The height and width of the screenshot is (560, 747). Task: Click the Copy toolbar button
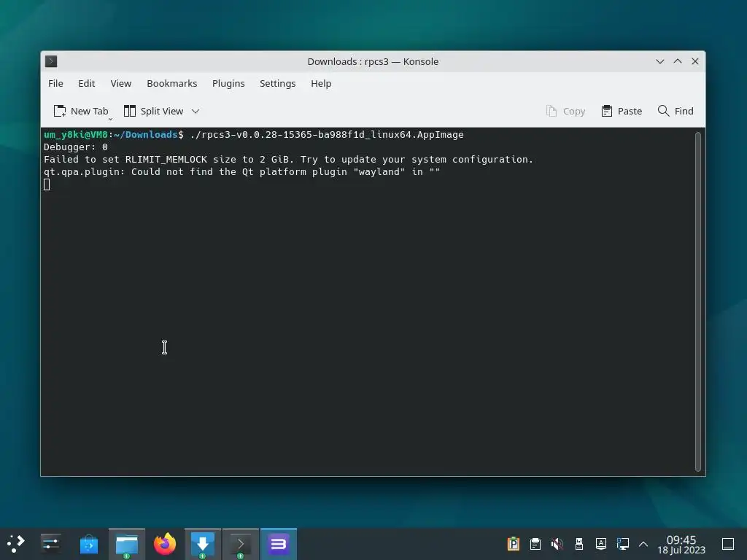[565, 111]
